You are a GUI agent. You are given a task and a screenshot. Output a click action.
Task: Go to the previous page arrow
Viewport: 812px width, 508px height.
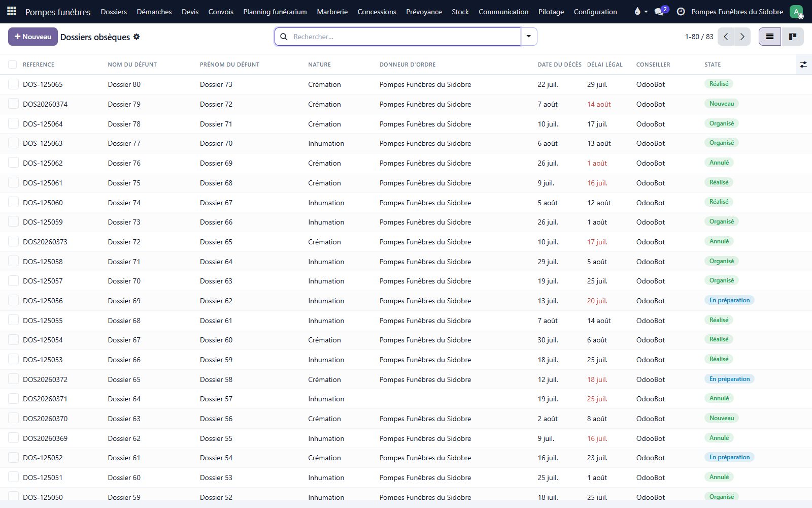coord(726,37)
